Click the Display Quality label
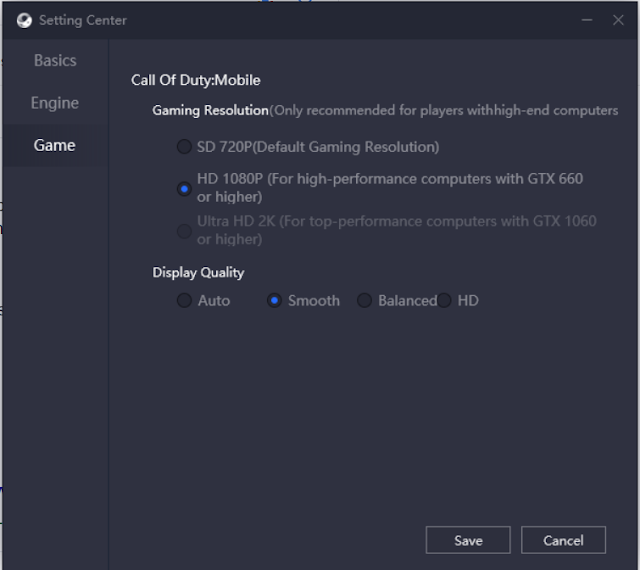The height and width of the screenshot is (570, 640). coord(198,272)
